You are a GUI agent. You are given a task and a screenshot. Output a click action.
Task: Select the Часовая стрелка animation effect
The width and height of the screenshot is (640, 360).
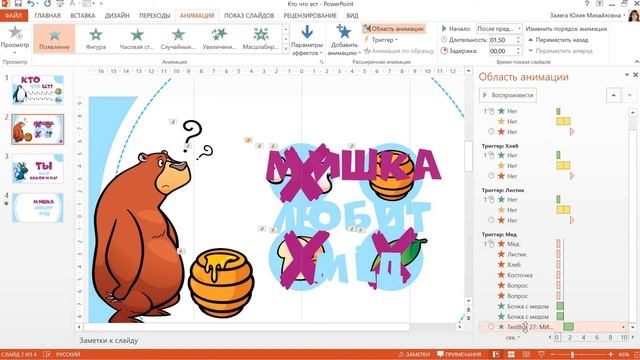pyautogui.click(x=137, y=39)
